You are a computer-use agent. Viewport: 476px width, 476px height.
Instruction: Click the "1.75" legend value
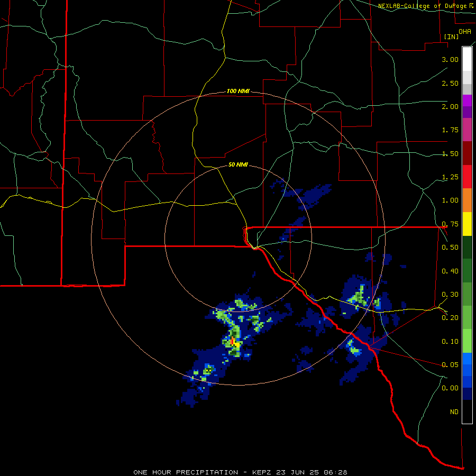click(x=450, y=130)
